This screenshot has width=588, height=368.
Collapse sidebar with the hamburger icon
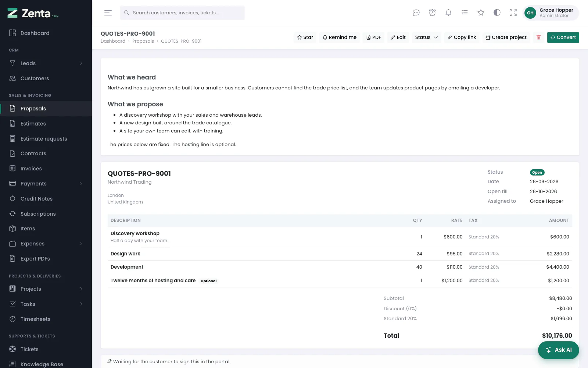tap(108, 13)
